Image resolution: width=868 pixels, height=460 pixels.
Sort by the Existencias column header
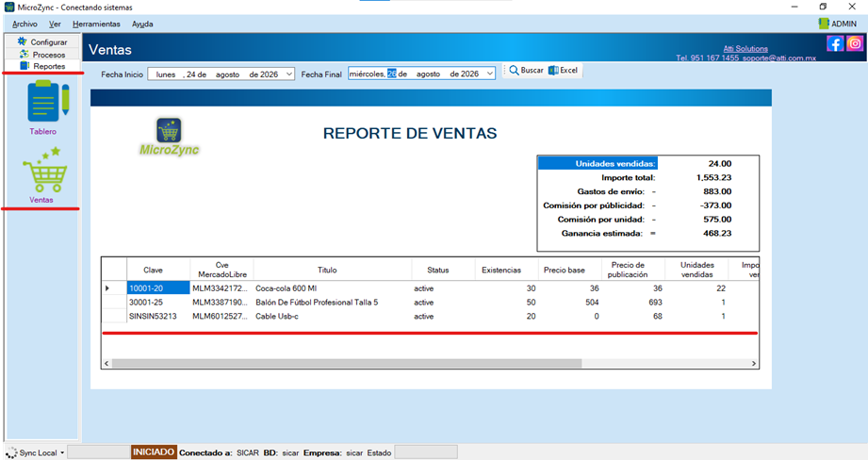point(506,270)
